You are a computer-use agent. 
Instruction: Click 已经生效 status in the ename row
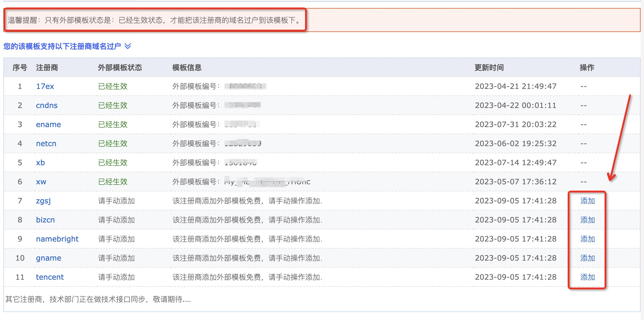(x=113, y=125)
